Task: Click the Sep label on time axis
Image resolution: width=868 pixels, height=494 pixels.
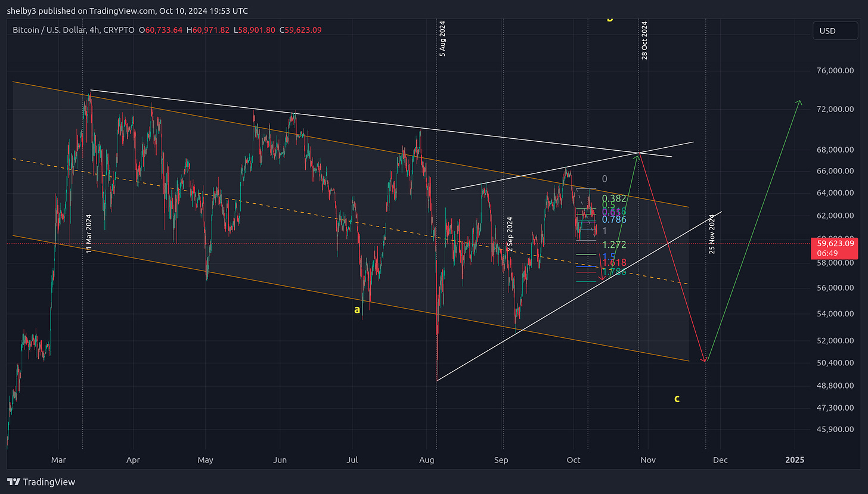Action: point(501,460)
